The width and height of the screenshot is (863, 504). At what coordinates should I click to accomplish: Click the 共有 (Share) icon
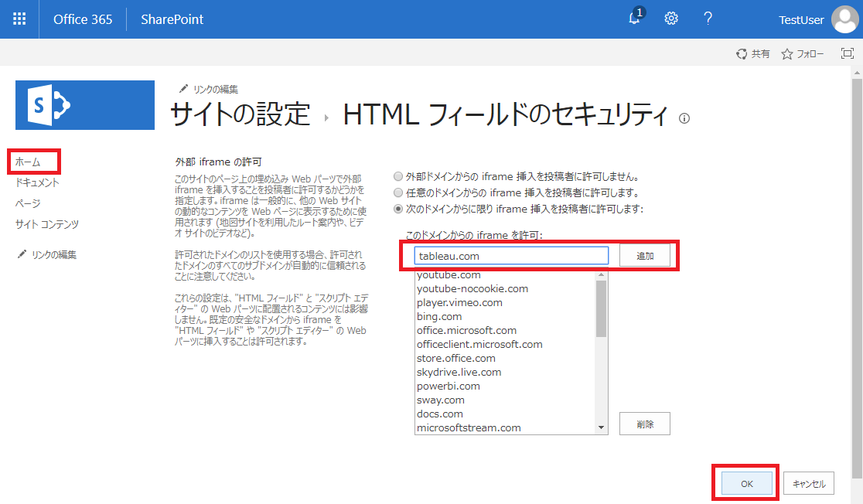coord(752,54)
